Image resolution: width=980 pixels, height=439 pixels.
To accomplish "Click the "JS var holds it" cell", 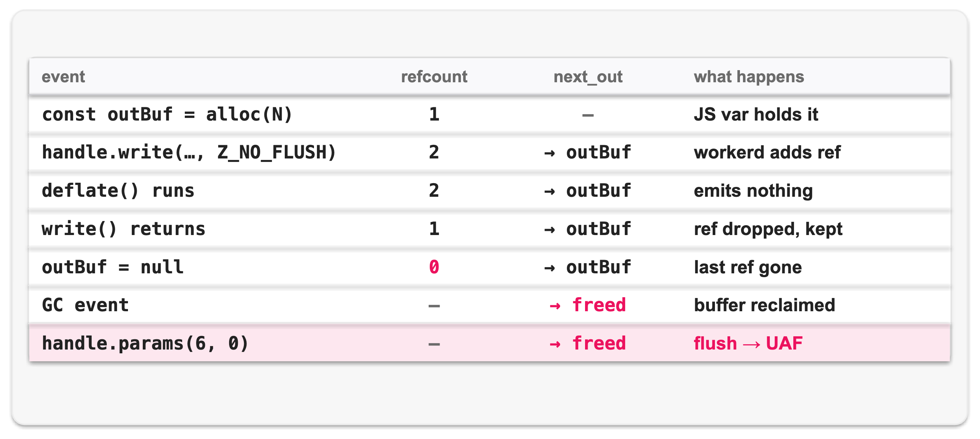I will click(x=755, y=114).
